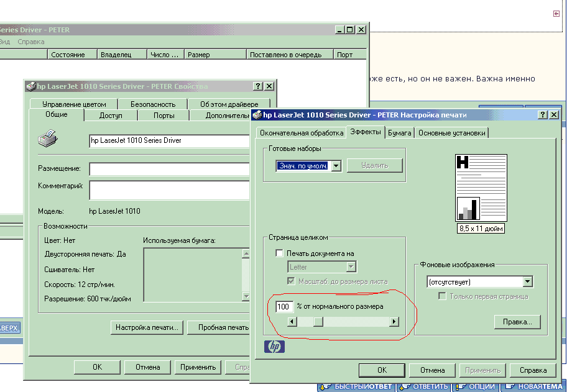Click the printer icon in Настройка печати title bar

coord(257,115)
